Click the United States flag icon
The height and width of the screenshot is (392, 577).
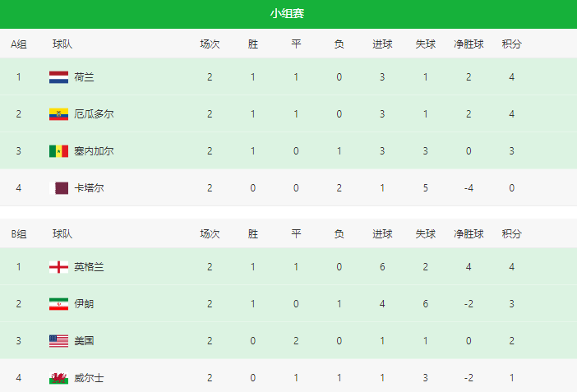pyautogui.click(x=58, y=341)
